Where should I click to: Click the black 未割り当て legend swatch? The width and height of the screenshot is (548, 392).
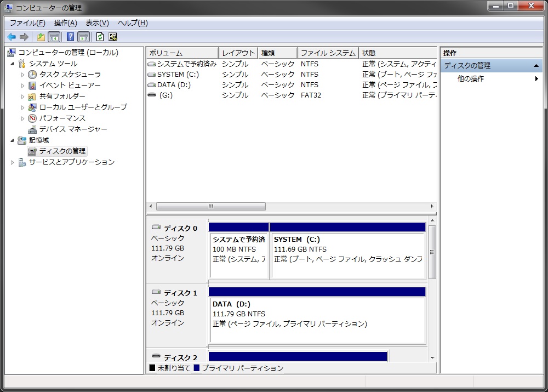[152, 368]
